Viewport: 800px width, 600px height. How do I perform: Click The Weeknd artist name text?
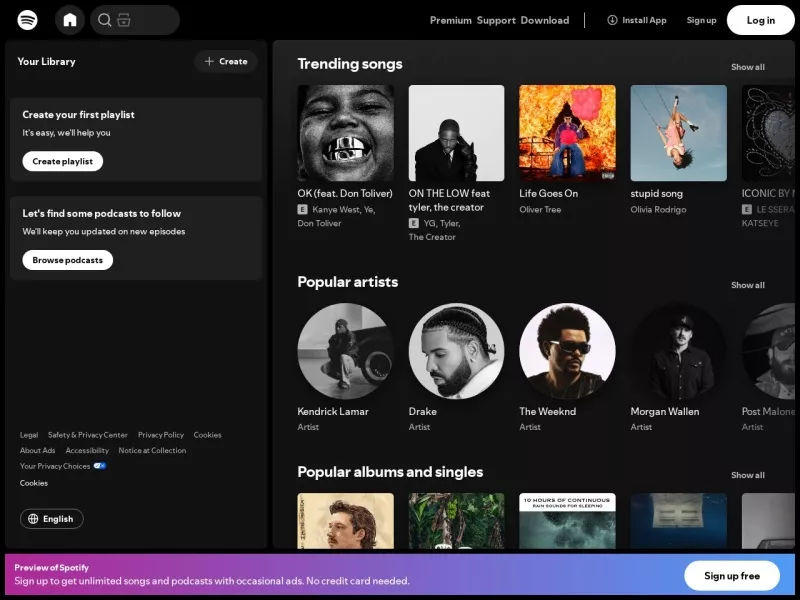pos(547,411)
